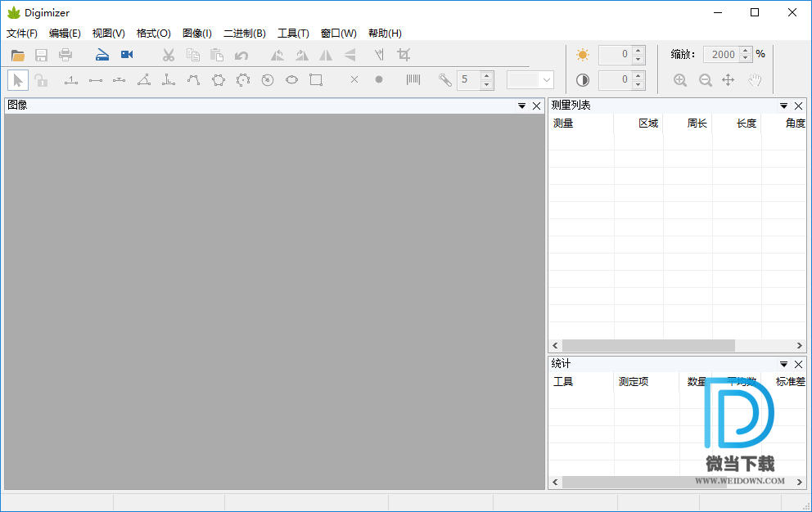Click the barcode style profile icon
The width and height of the screenshot is (812, 512).
[413, 79]
